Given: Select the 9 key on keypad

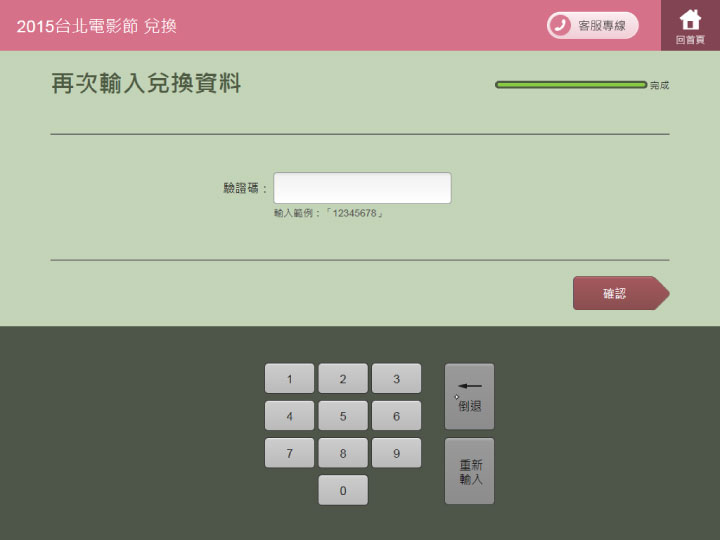Looking at the screenshot, I should click(x=396, y=453).
